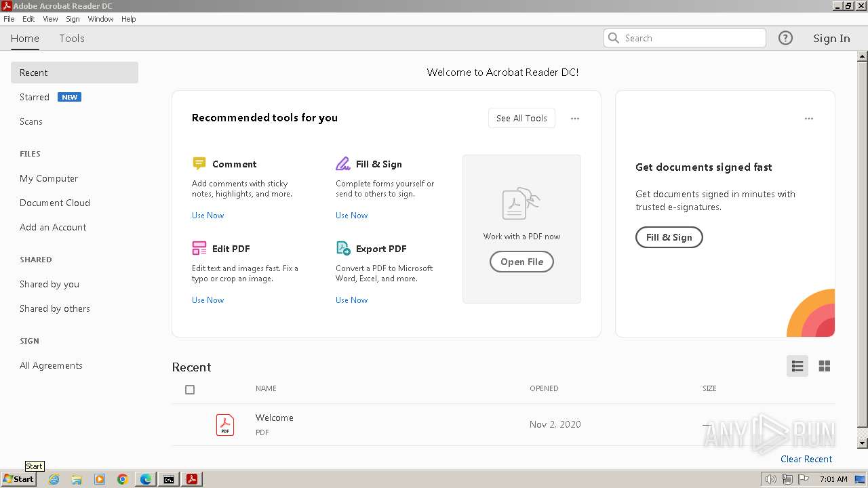Viewport: 868px width, 488px height.
Task: Click Sign In
Action: pyautogui.click(x=831, y=38)
